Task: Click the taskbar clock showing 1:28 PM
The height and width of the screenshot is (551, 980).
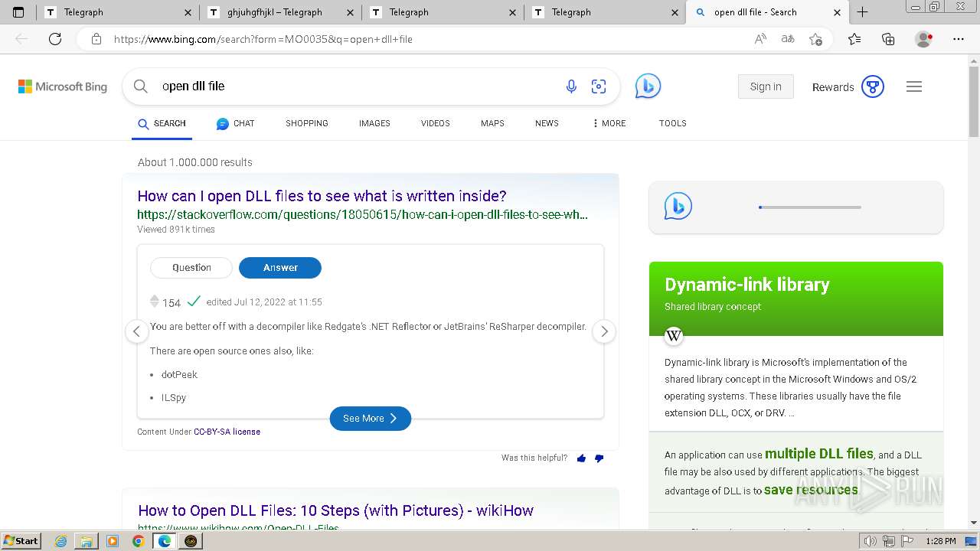Action: coord(940,541)
